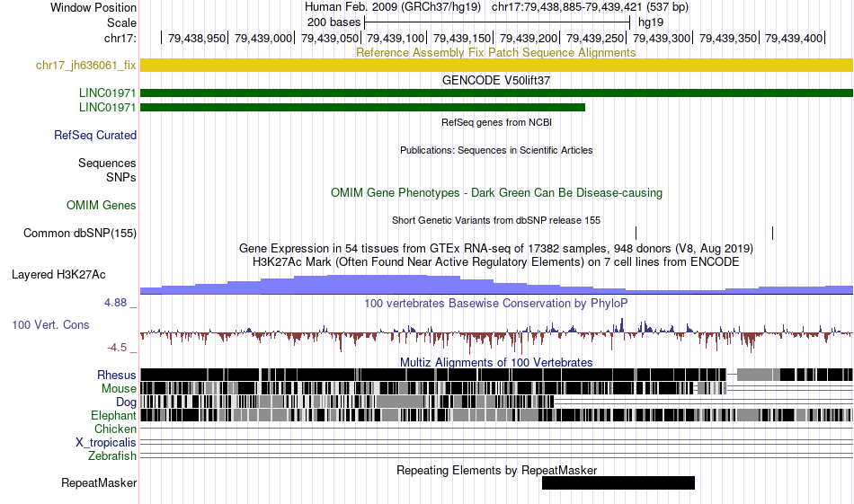Click the Chicken alignment row label
The width and height of the screenshot is (854, 504).
[115, 429]
